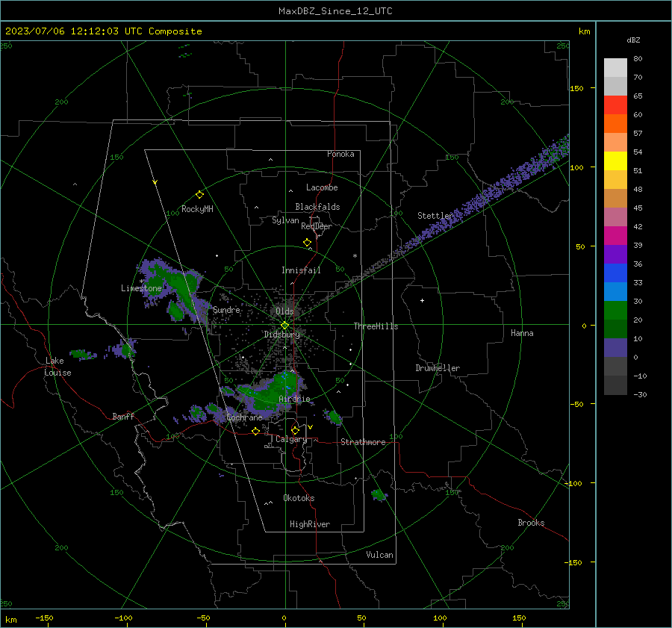Screen dimensions: 672x628
Task: Click the yellow diamond marker below RedDeer
Action: click(x=308, y=243)
